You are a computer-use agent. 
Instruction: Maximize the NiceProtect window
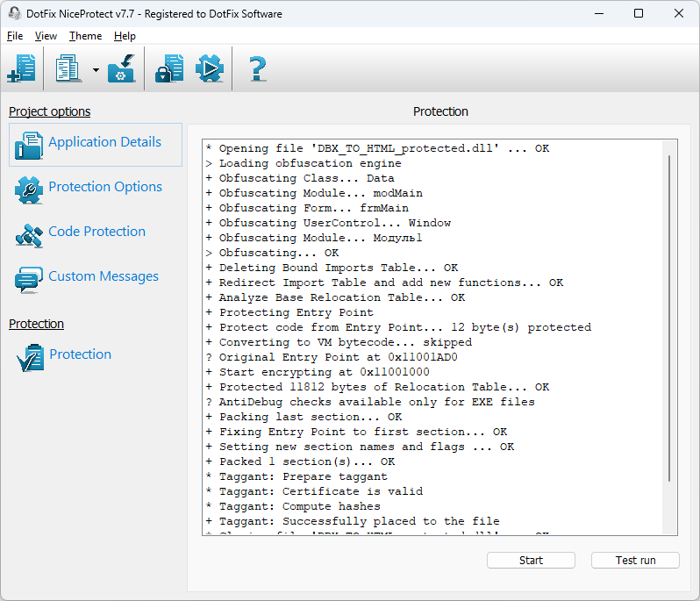tap(639, 13)
